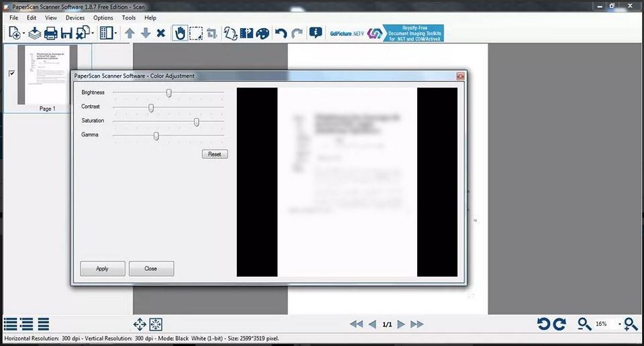Toggle the Page 1 thumbnail checkbox
The height and width of the screenshot is (346, 644).
tap(11, 74)
